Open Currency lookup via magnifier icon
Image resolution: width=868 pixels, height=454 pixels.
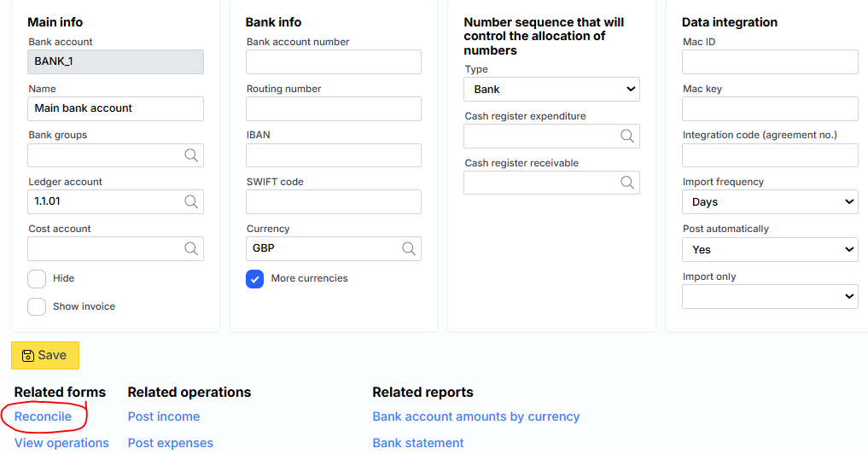(409, 249)
